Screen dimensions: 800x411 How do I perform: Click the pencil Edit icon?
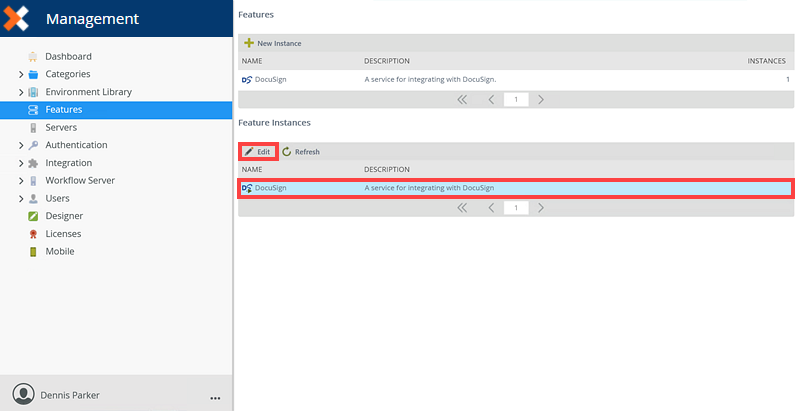tap(249, 151)
